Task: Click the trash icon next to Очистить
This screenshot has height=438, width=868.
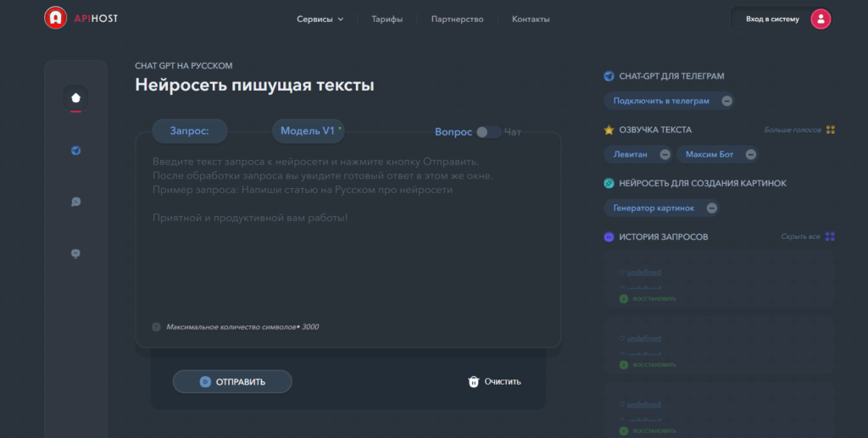Action: click(473, 381)
